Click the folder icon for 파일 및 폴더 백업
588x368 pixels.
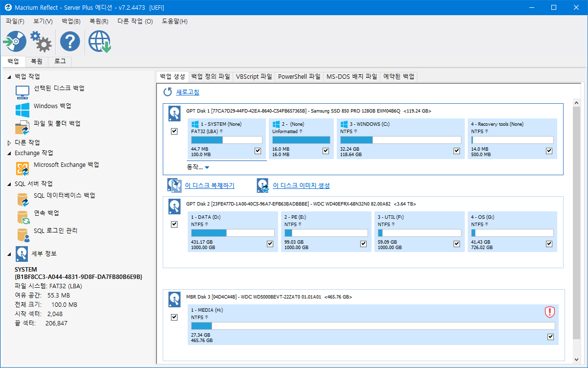tap(22, 127)
